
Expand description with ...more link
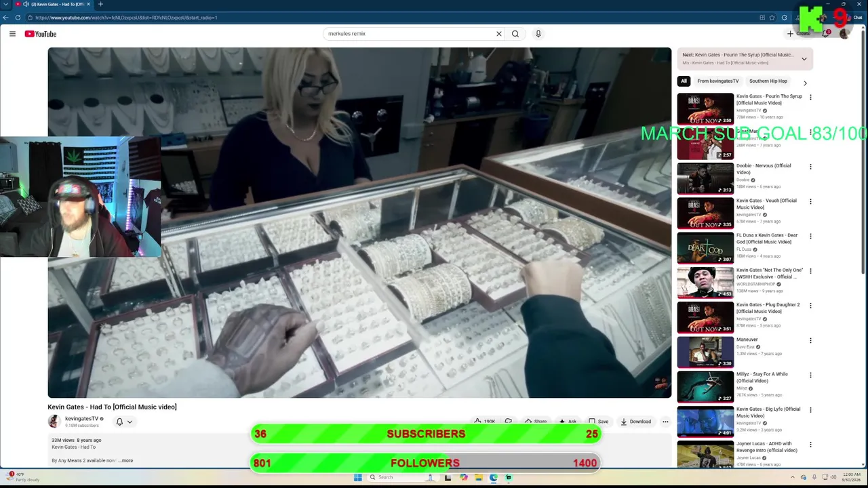pos(126,461)
